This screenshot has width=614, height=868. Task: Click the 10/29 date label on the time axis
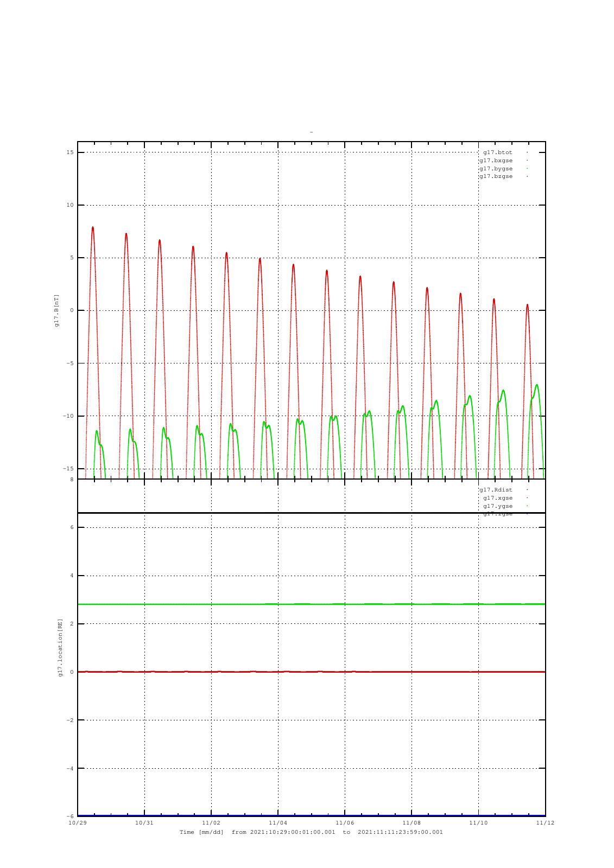[x=78, y=823]
